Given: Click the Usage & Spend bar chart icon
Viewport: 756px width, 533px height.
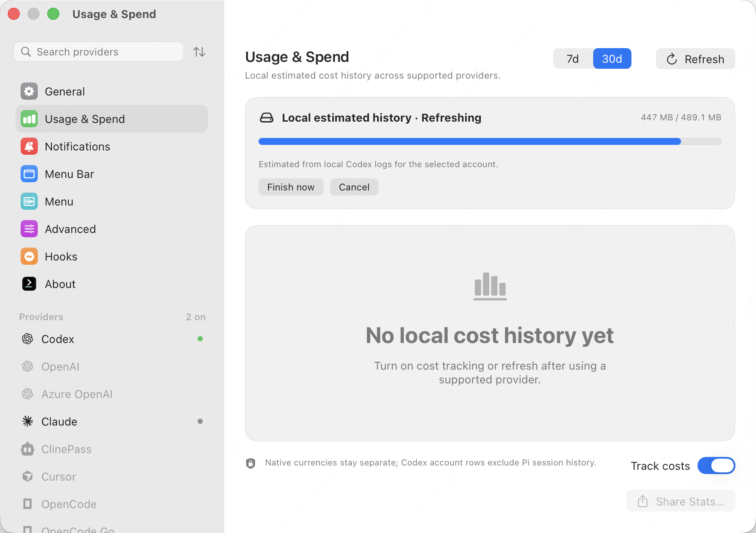Looking at the screenshot, I should [29, 119].
